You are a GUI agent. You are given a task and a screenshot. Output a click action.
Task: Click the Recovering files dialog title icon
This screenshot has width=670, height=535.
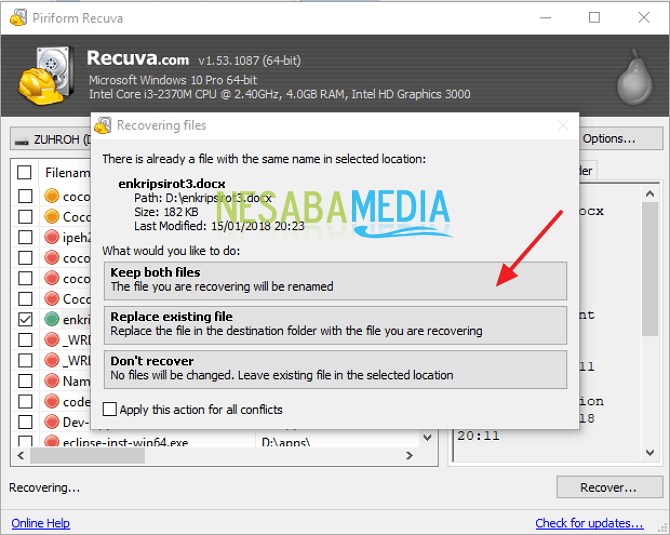(x=103, y=125)
